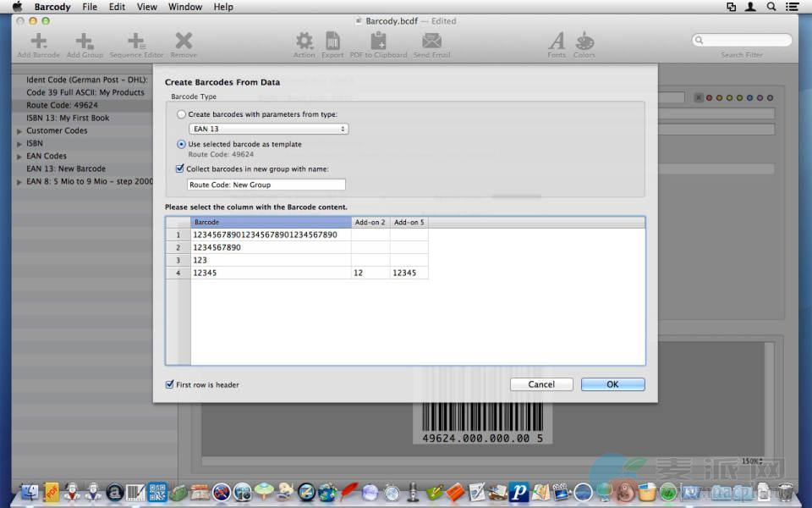Open the Sequence Editor tool
The image size is (812, 508).
point(136,41)
